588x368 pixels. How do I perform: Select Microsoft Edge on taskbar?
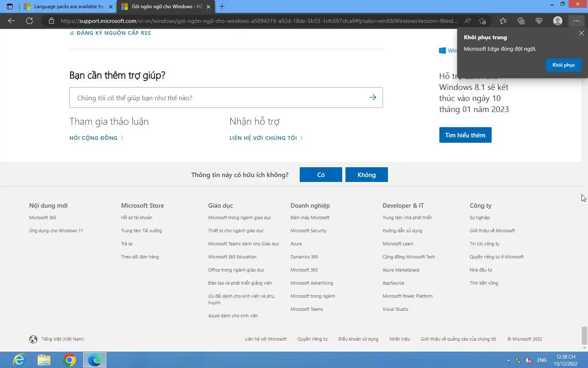95,360
